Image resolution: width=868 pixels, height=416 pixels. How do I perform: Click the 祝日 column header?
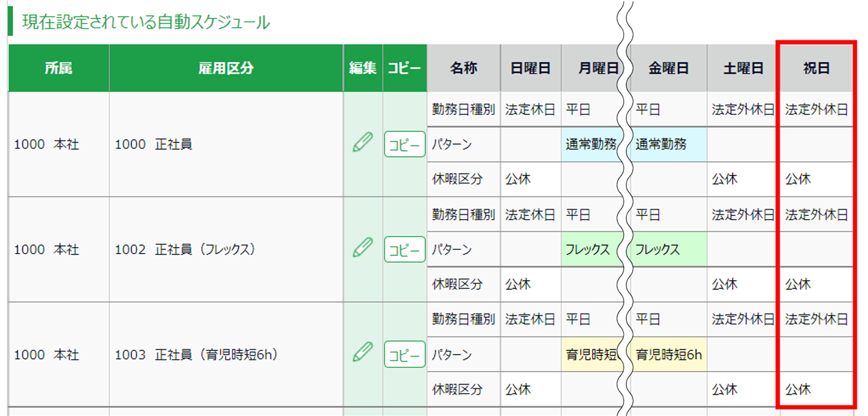816,69
